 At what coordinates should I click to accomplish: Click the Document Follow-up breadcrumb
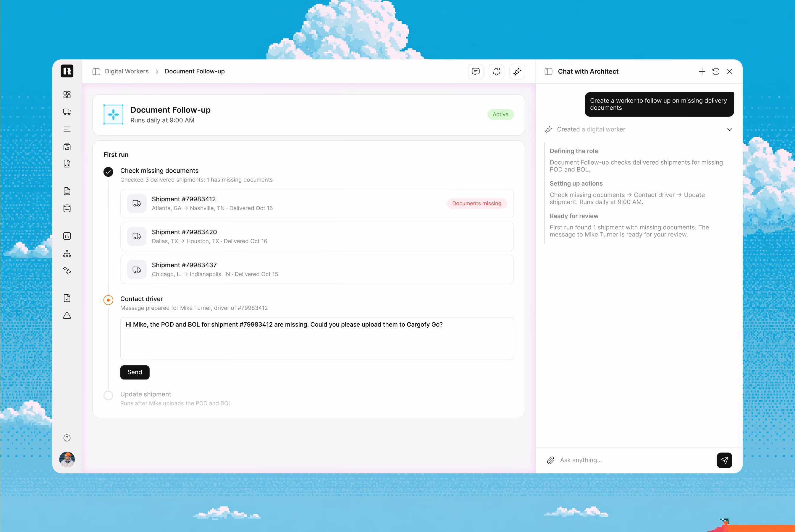click(195, 72)
